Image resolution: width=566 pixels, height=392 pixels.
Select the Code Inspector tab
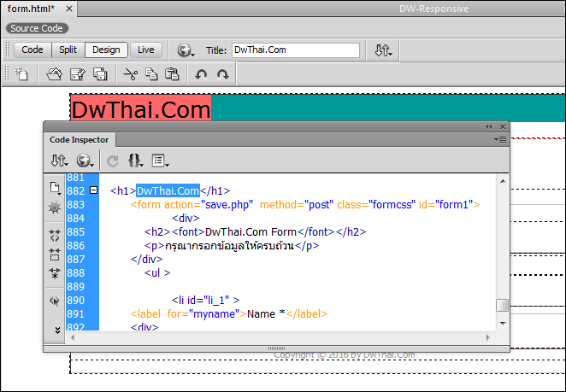pyautogui.click(x=79, y=140)
